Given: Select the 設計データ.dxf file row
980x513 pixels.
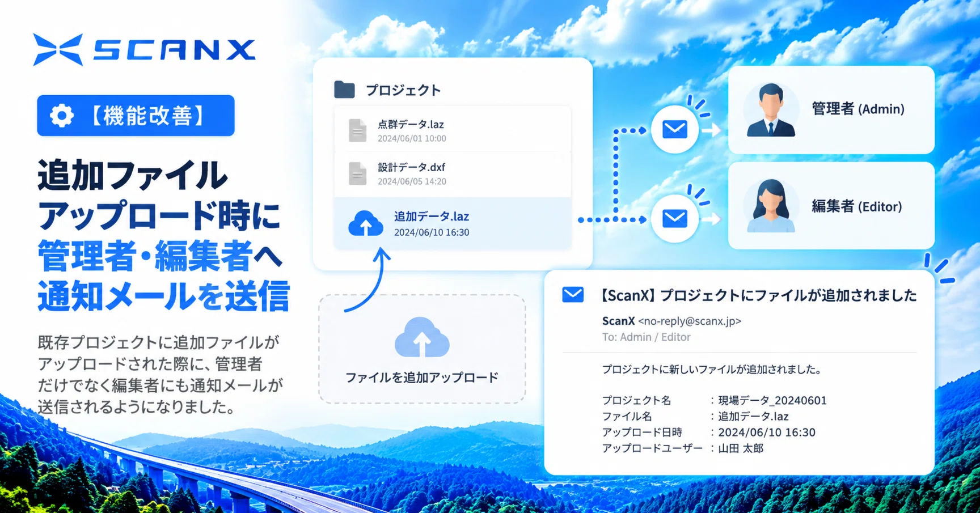Looking at the screenshot, I should pos(453,173).
